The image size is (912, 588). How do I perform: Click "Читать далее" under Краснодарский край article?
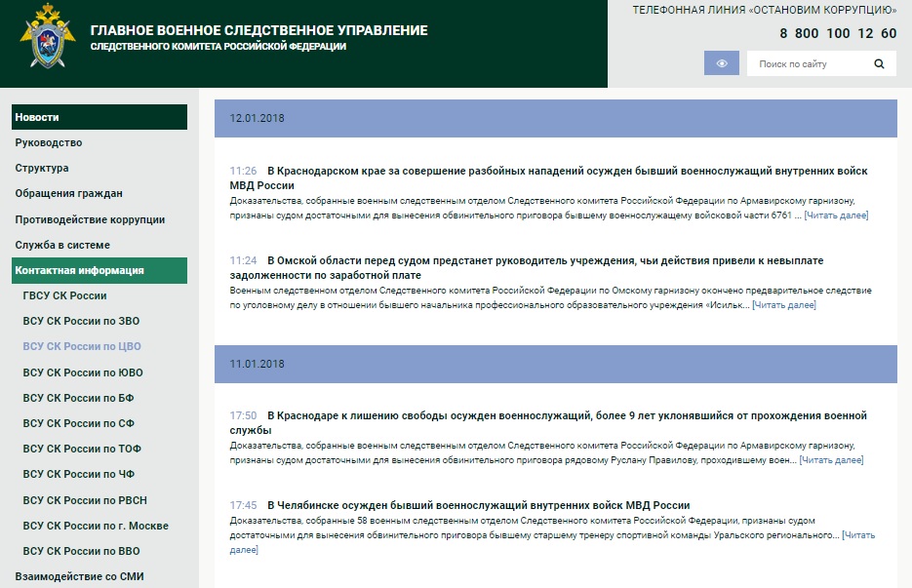pyautogui.click(x=836, y=216)
